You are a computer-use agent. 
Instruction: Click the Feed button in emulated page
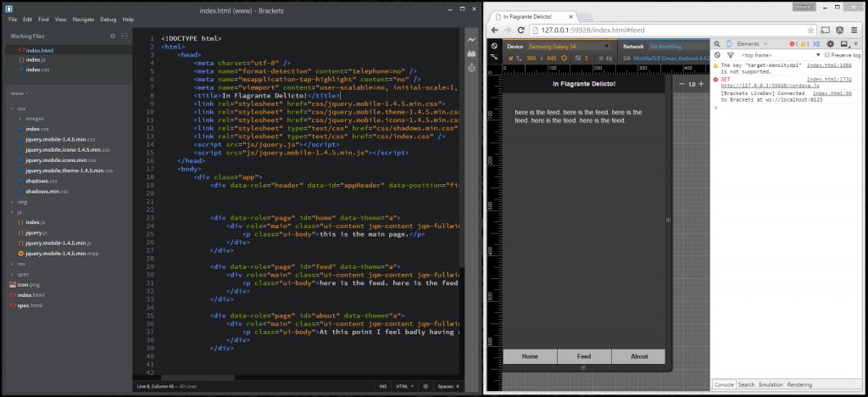pos(584,356)
